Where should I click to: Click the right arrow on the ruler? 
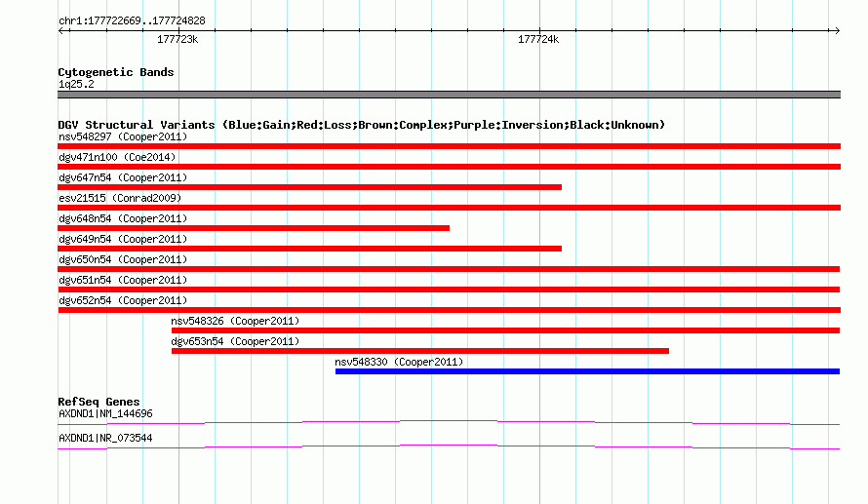[x=837, y=30]
